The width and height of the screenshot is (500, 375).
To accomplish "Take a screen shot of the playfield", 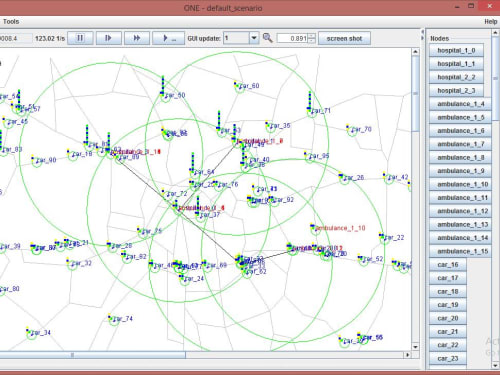I will point(344,38).
